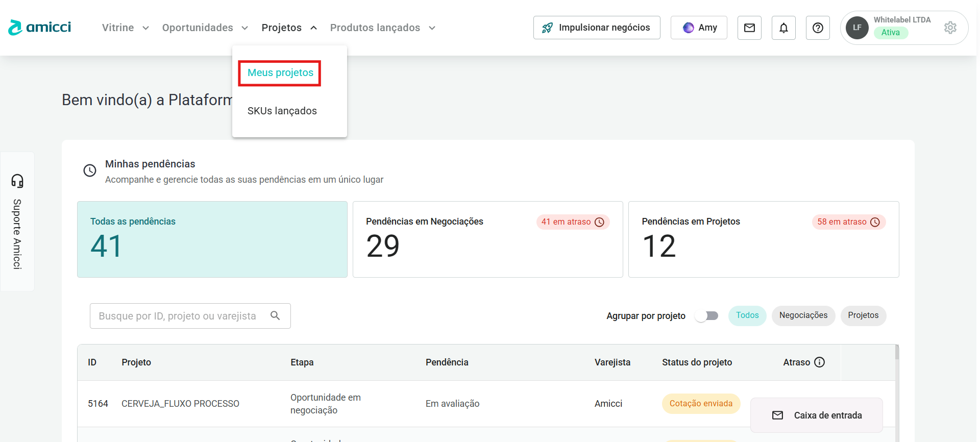Expand the Vitrine dropdown
Image resolution: width=980 pixels, height=442 pixels.
coord(125,28)
